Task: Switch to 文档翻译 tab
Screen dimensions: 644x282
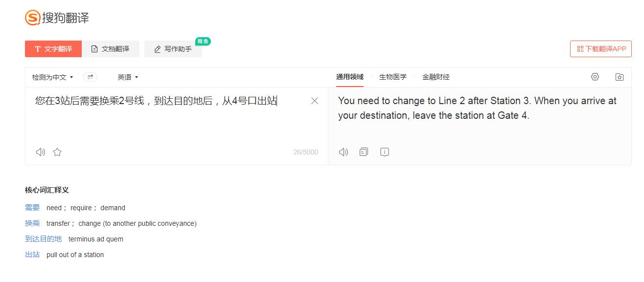Action: [111, 49]
